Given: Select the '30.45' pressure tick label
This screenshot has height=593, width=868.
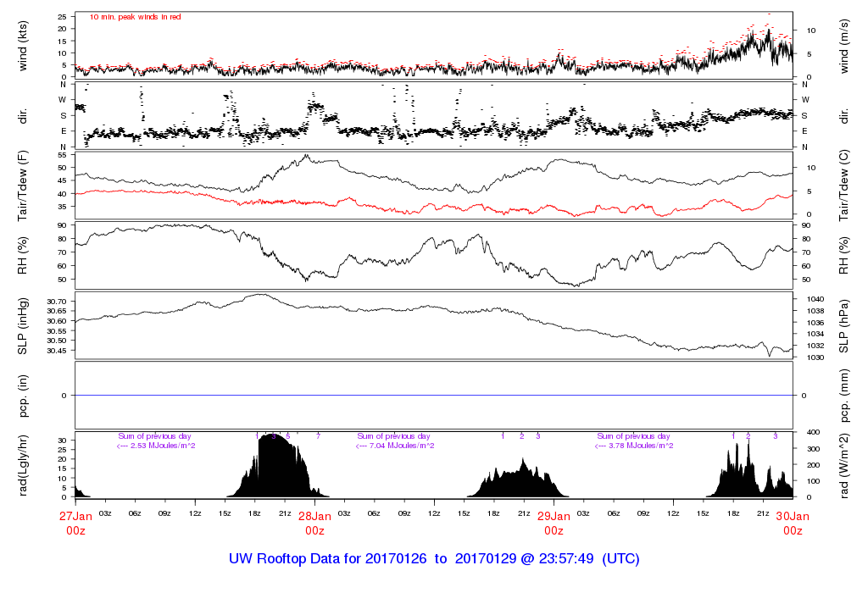Looking at the screenshot, I should tap(57, 351).
